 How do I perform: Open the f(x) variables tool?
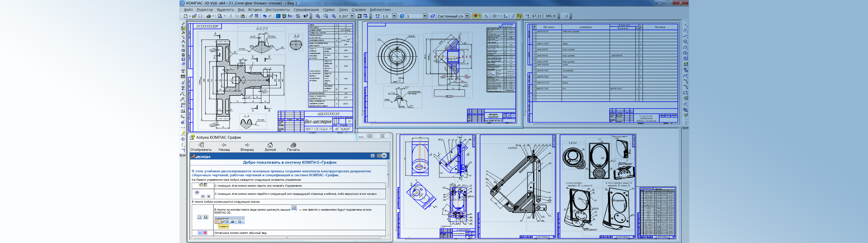pyautogui.click(x=290, y=16)
